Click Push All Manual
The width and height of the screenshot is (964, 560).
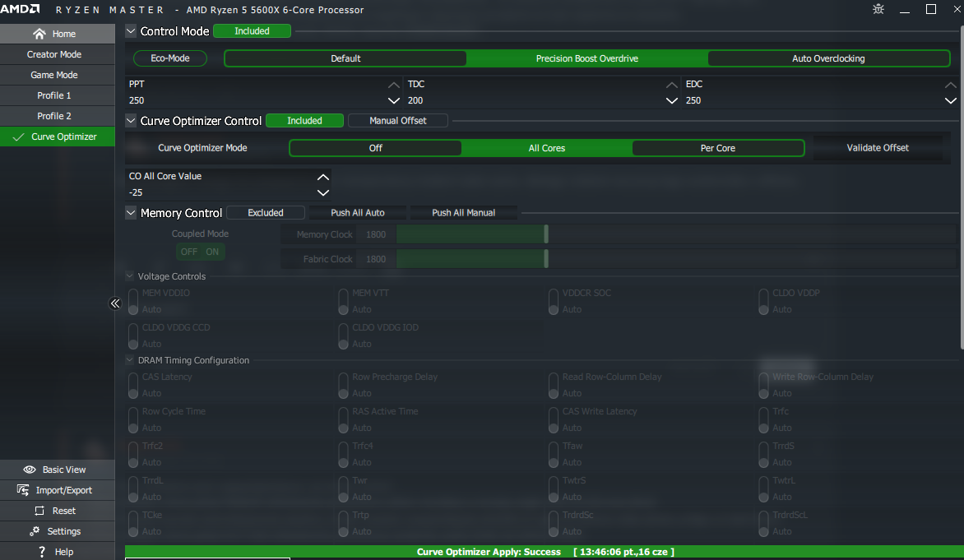[x=464, y=213]
